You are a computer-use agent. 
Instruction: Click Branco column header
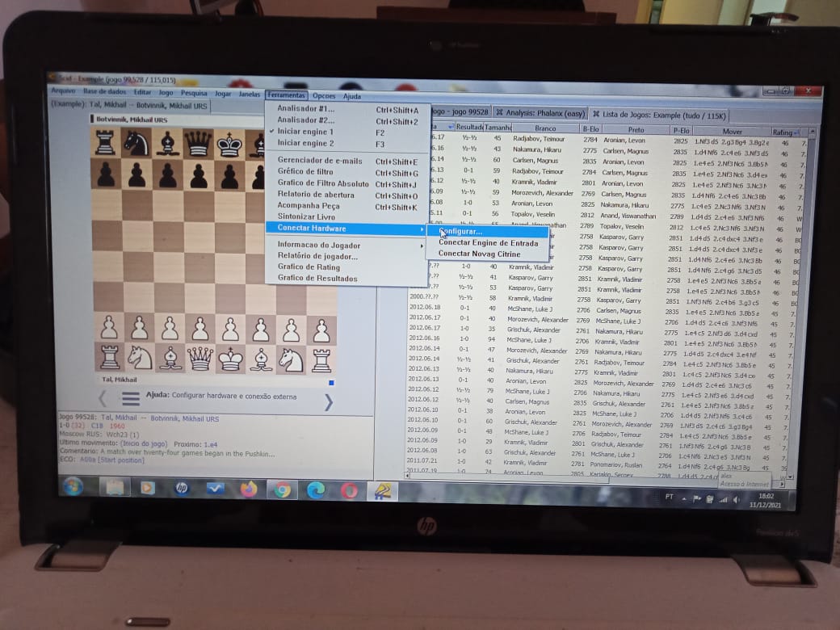(545, 128)
